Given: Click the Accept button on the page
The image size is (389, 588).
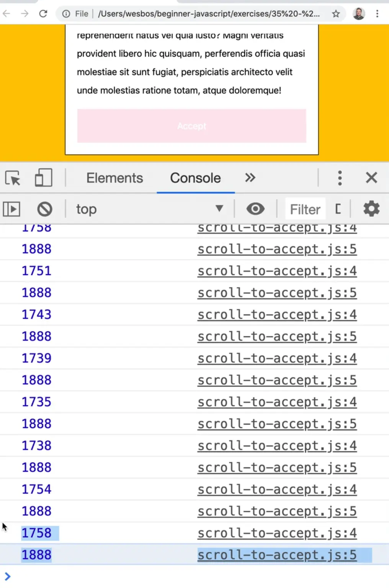Looking at the screenshot, I should [191, 126].
